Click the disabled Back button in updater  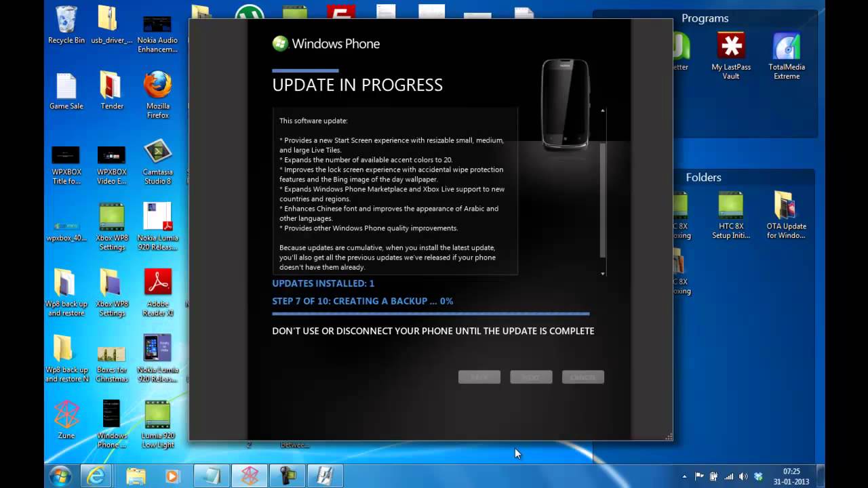[x=479, y=377]
